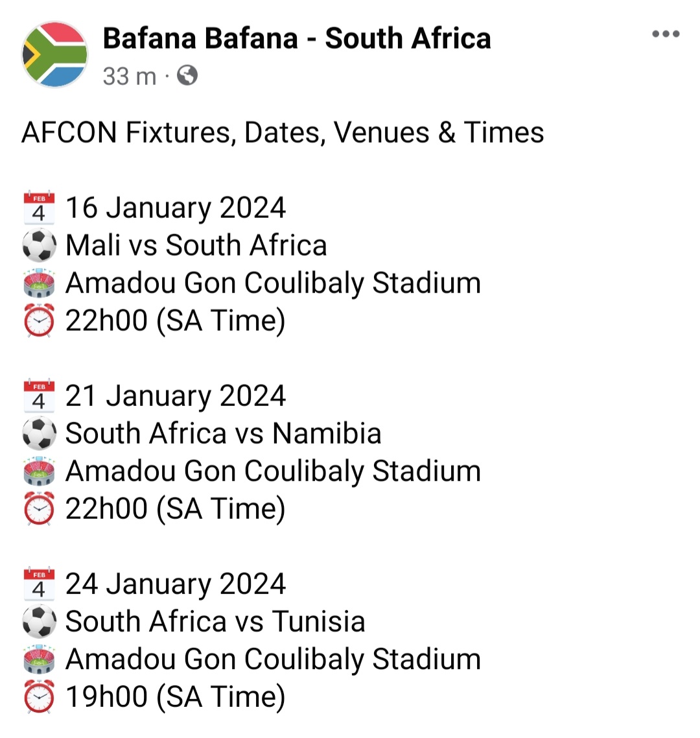Click the alarm clock in the Namibia fixture
Screen dimensions: 700x738
click(39, 508)
